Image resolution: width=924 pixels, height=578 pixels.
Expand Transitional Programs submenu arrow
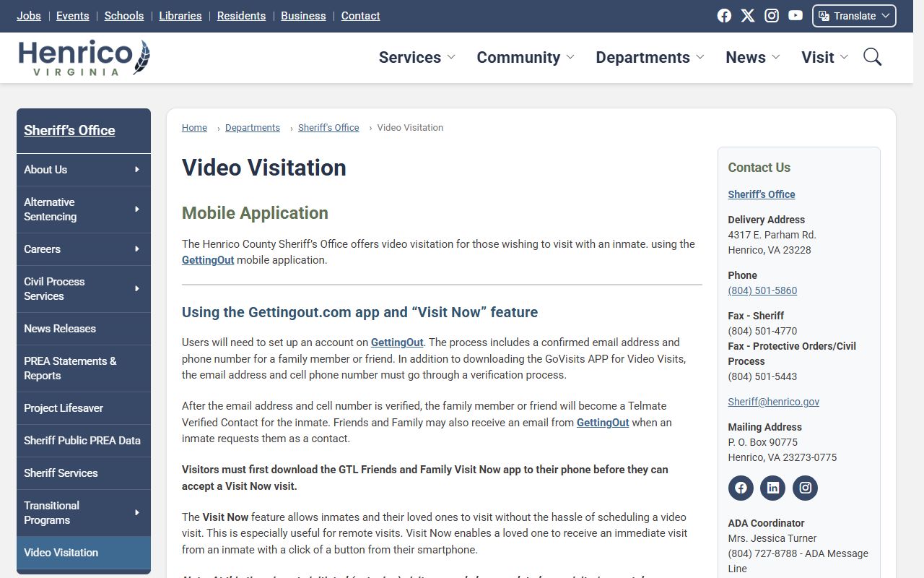(x=137, y=513)
